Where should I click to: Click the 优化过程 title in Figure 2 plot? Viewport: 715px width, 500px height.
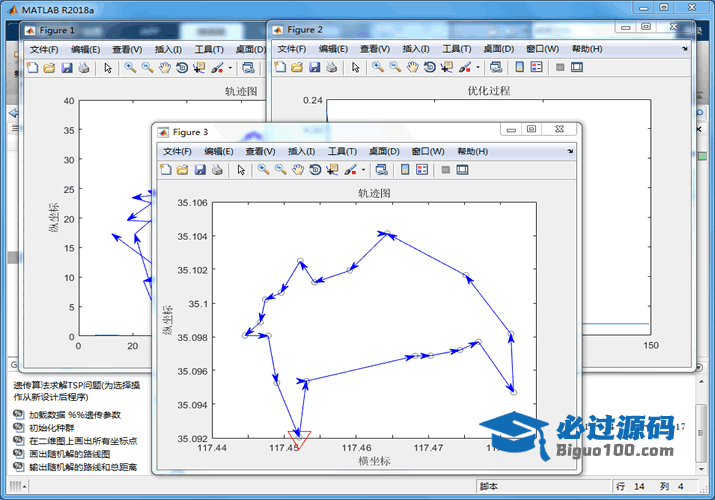[x=489, y=91]
